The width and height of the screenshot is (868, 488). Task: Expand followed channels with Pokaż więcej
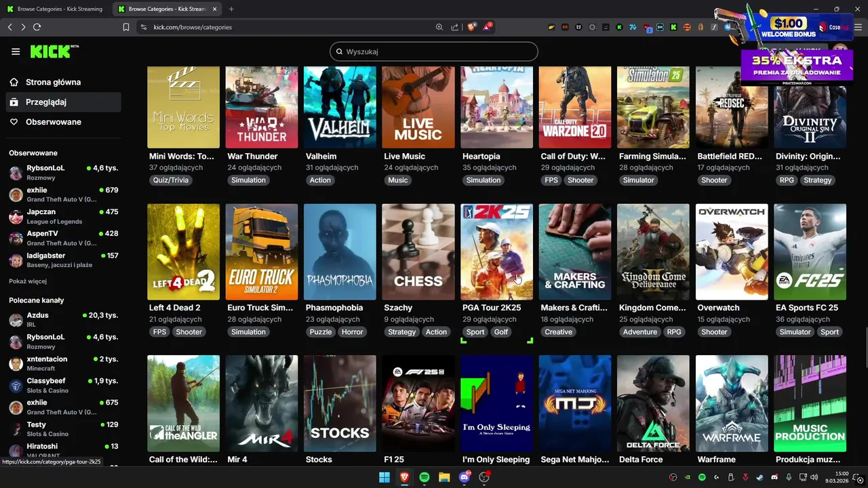[x=28, y=281]
